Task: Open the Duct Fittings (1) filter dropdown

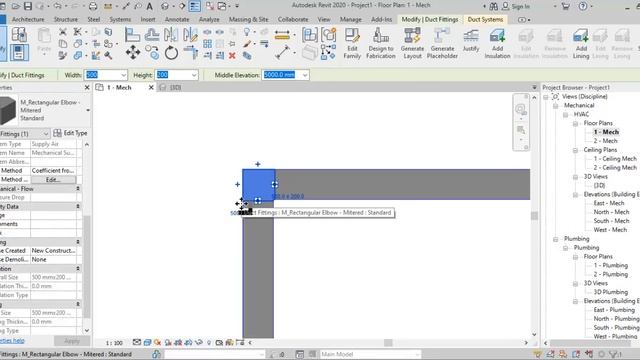Action: click(45, 133)
